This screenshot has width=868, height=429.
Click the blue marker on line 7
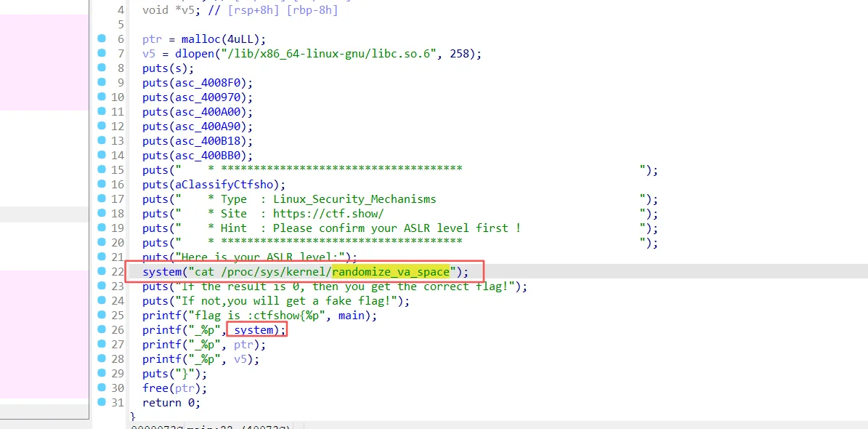tap(102, 53)
